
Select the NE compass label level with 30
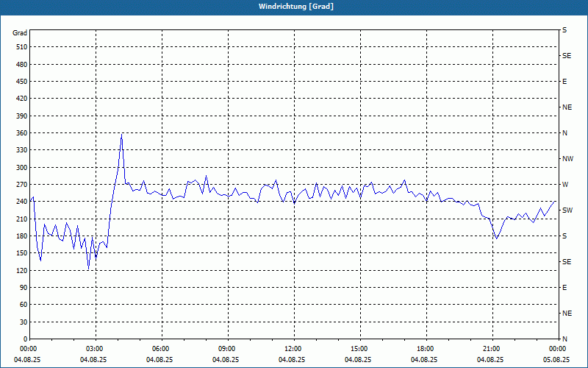coord(567,314)
